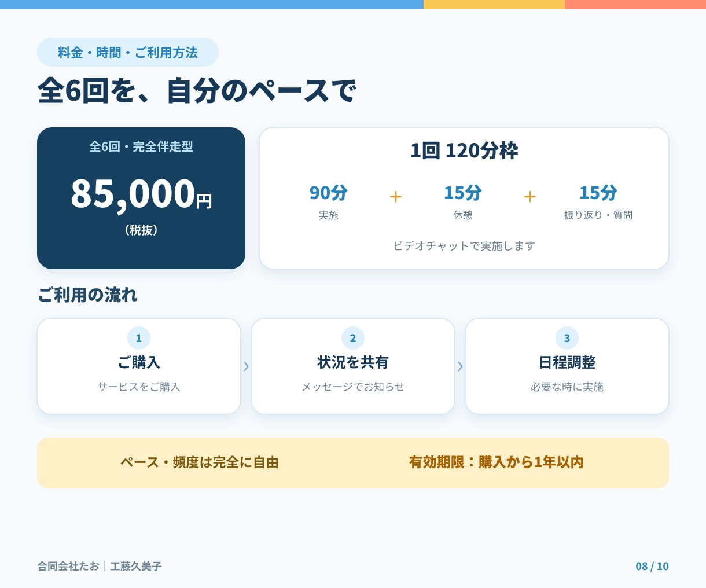Click the heading 全6回を、自分のペースで
Image resolution: width=706 pixels, height=588 pixels.
pos(197,91)
